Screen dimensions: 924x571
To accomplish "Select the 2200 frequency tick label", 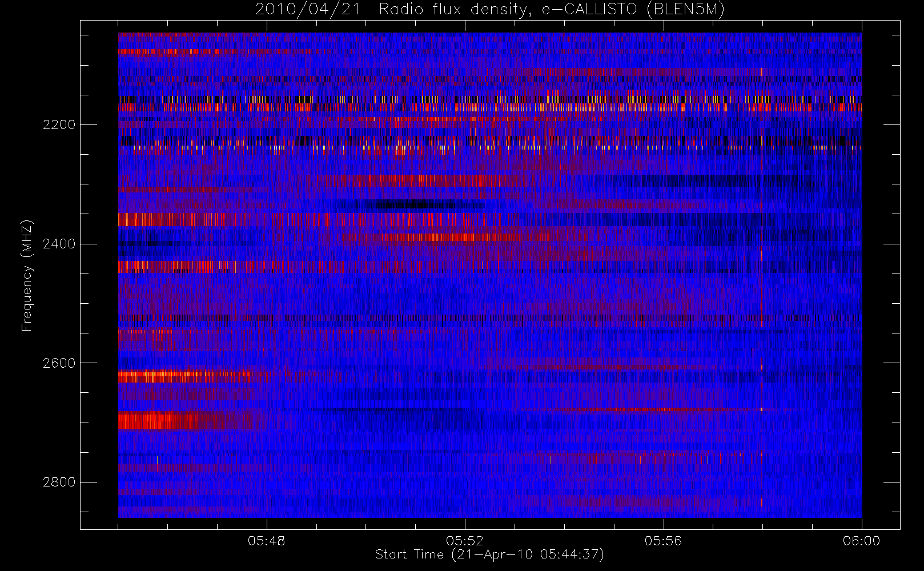I will [x=59, y=124].
